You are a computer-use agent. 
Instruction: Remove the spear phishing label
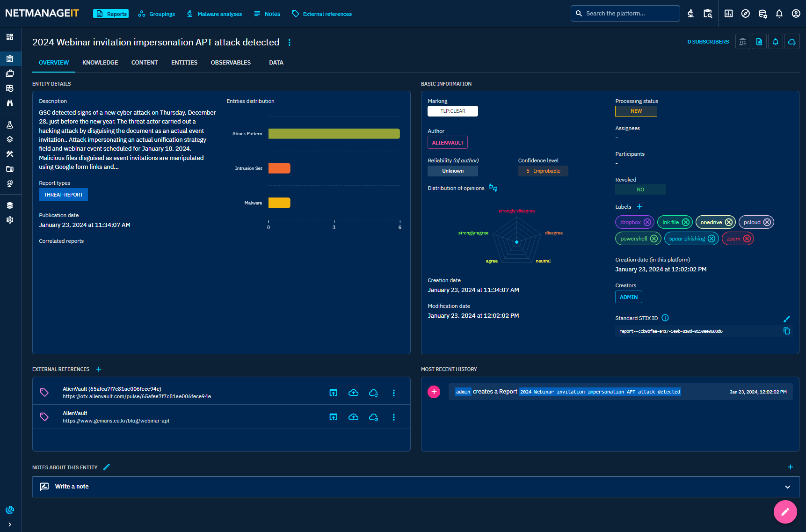coord(712,239)
